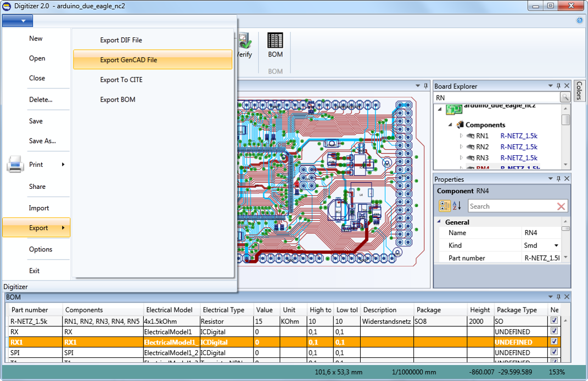Sort BOM by Package Type column
The height and width of the screenshot is (381, 588).
pyautogui.click(x=521, y=310)
